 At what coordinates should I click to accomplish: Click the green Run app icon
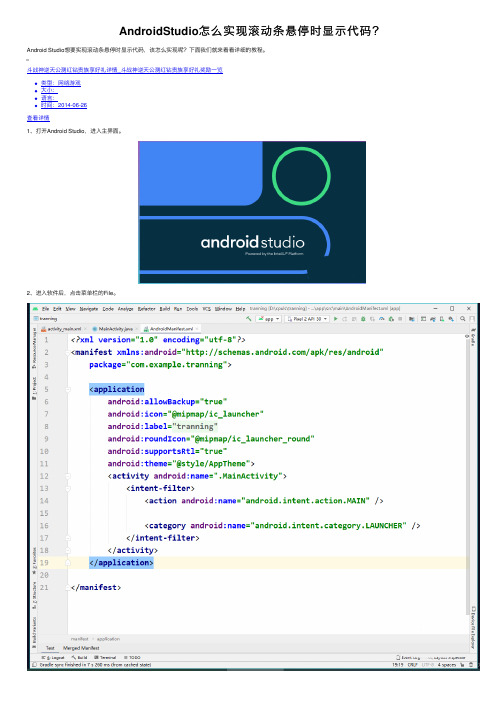336,319
